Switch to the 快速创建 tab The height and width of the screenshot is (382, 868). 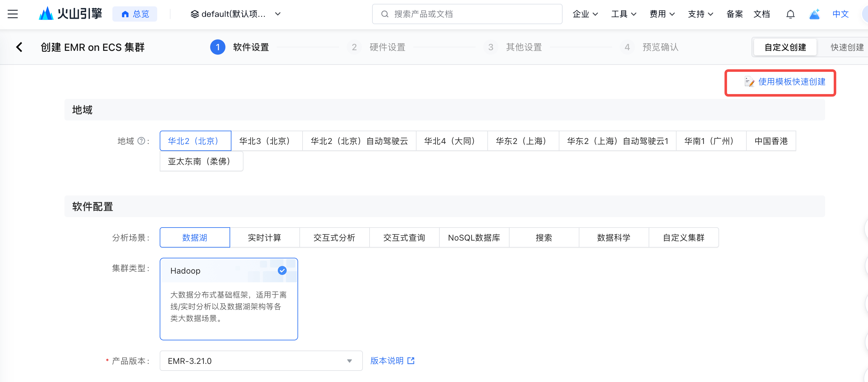[847, 47]
